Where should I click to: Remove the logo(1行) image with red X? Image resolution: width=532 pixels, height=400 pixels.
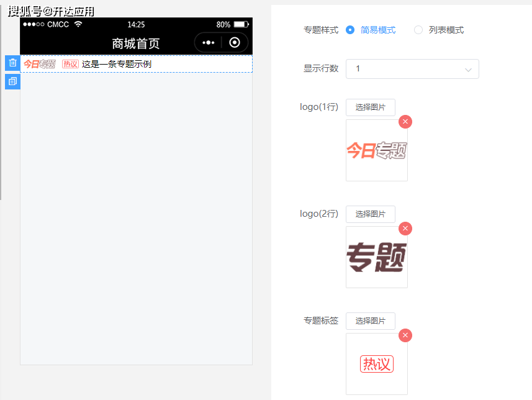pos(405,122)
